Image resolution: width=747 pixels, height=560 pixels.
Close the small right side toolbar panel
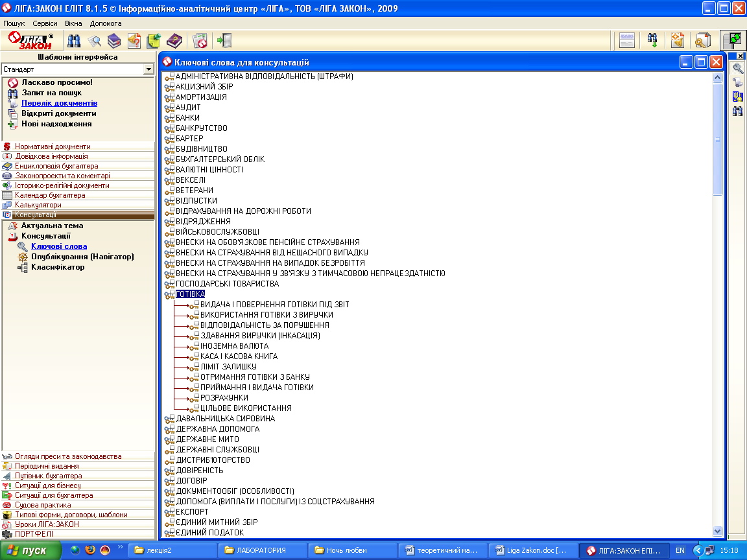click(x=741, y=56)
